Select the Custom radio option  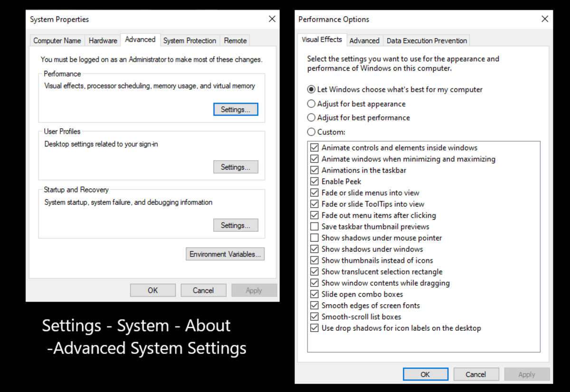311,132
